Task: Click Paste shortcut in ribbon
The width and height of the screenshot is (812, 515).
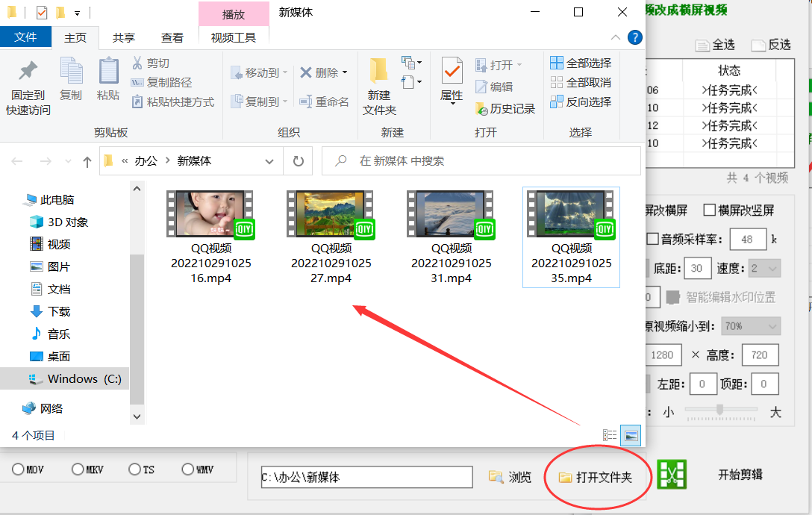Action: (173, 102)
